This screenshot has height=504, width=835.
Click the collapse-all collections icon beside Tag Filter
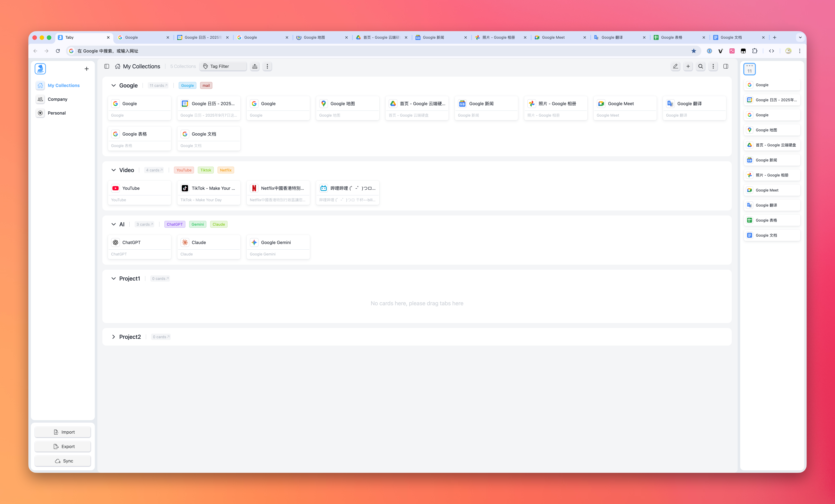pos(255,66)
